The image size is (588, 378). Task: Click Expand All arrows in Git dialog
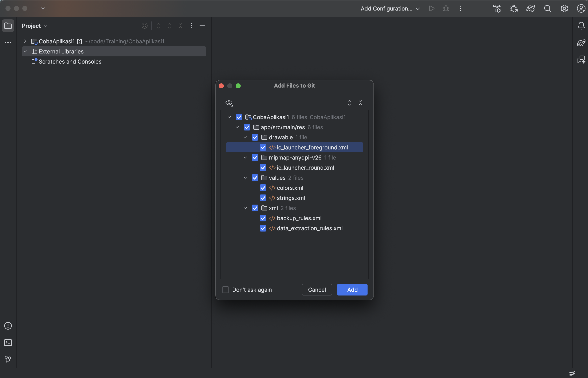[x=349, y=103]
